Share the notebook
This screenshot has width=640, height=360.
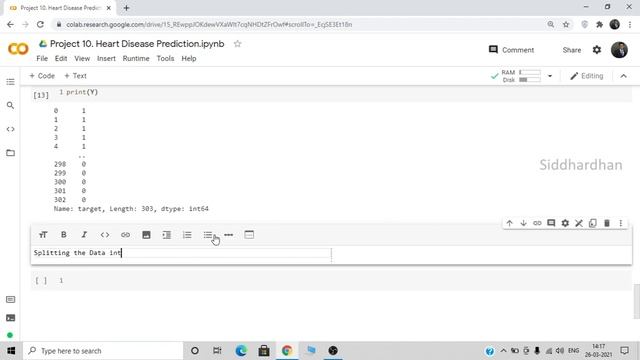pyautogui.click(x=571, y=50)
